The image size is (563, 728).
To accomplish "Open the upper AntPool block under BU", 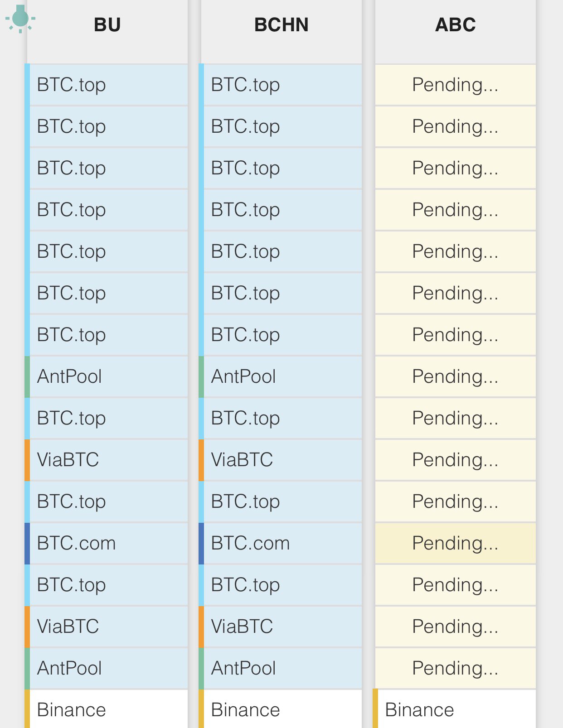I will point(107,376).
